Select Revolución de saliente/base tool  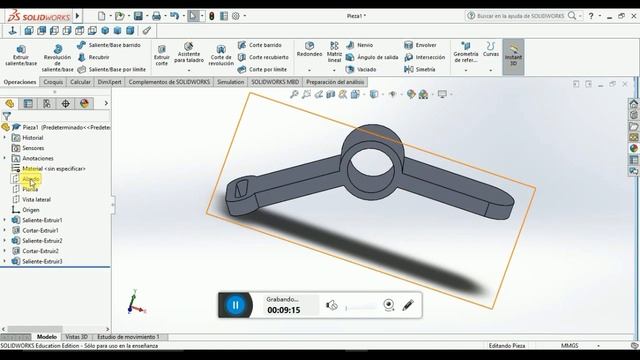coord(58,58)
